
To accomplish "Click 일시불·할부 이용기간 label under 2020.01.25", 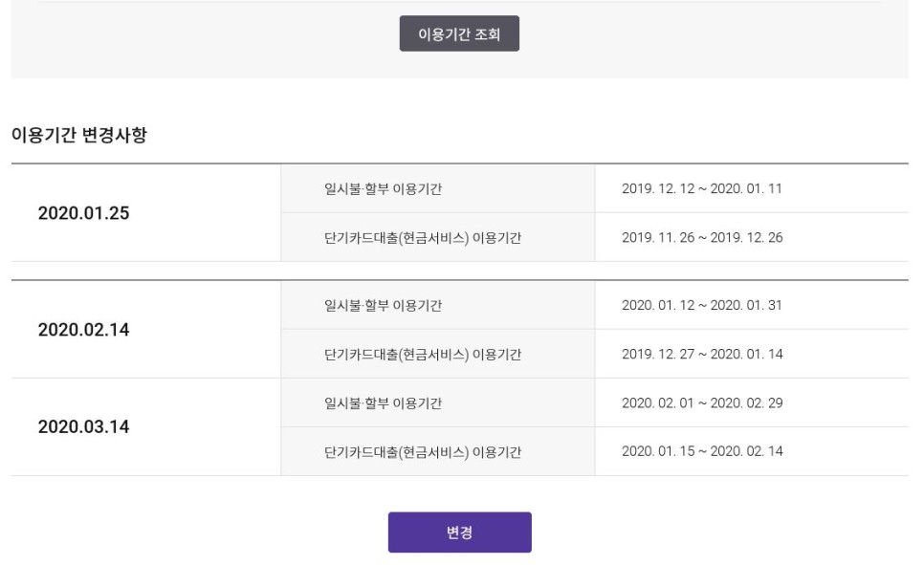I will 383,188.
